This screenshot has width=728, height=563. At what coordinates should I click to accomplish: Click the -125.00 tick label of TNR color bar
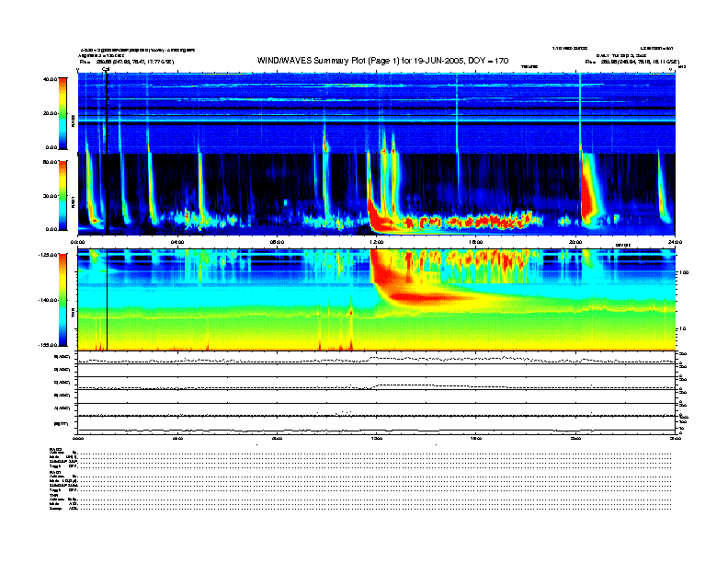(x=48, y=255)
